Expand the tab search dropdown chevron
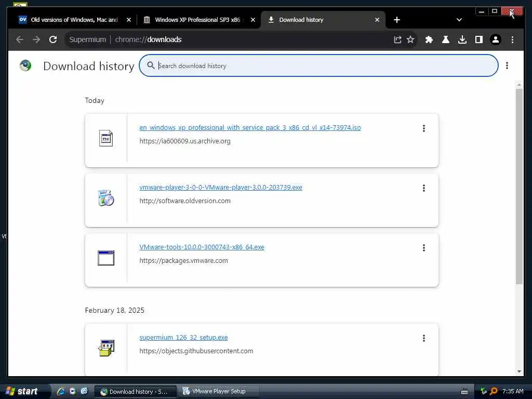Screen dimensions: 532x399 459,20
